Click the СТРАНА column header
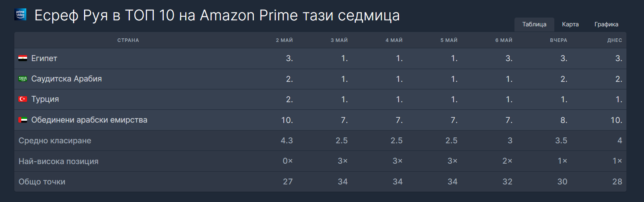 128,40
